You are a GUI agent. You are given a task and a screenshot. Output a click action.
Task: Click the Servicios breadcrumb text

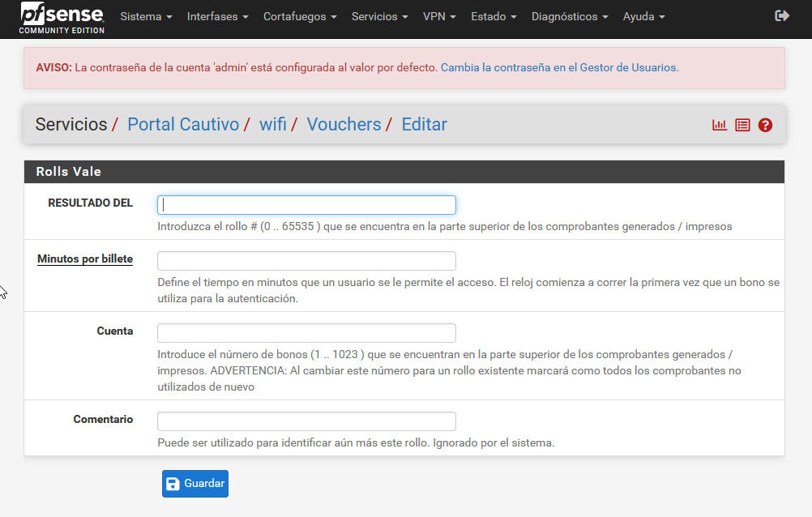[71, 124]
